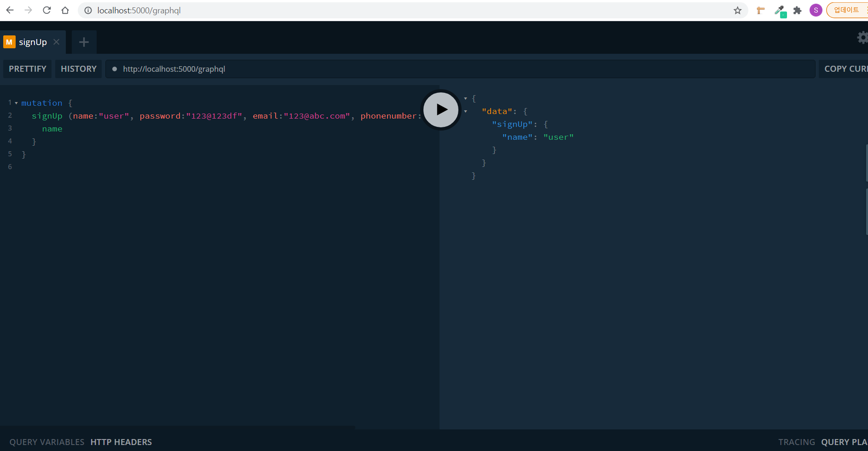The image size is (868, 451).
Task: Click the orange M mutation icon on tab
Action: [9, 42]
